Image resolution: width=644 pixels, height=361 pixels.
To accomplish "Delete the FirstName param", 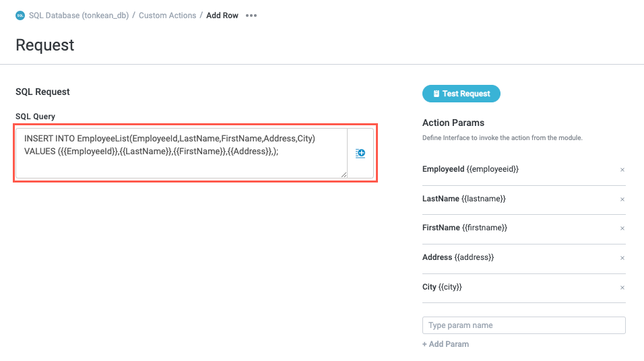I will pyautogui.click(x=622, y=228).
